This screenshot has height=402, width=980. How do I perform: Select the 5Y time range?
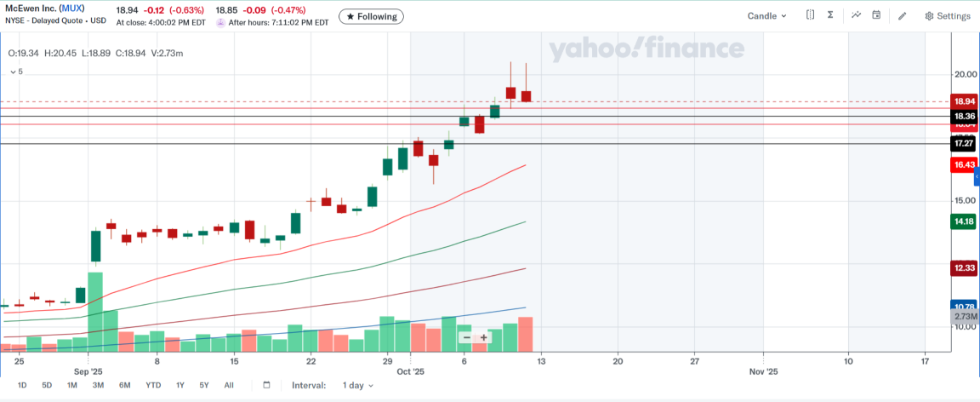204,385
